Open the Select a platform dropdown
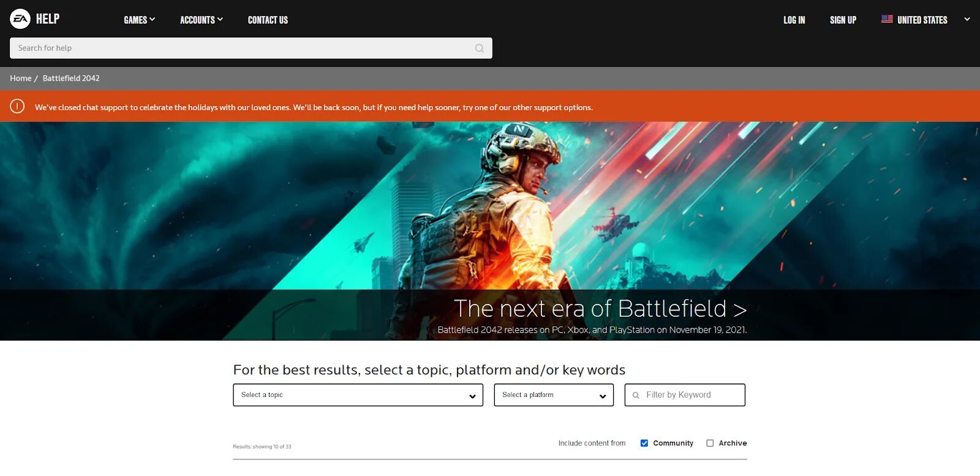Viewport: 980px width, 476px height. [554, 395]
